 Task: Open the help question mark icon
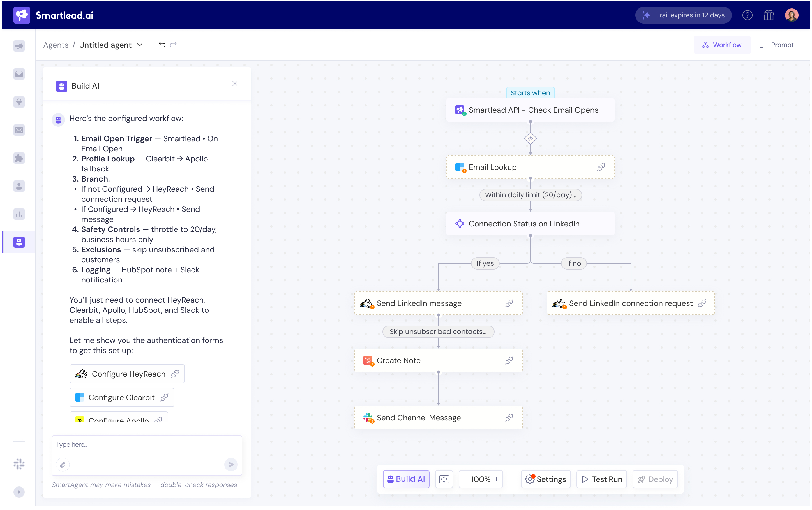pos(747,15)
